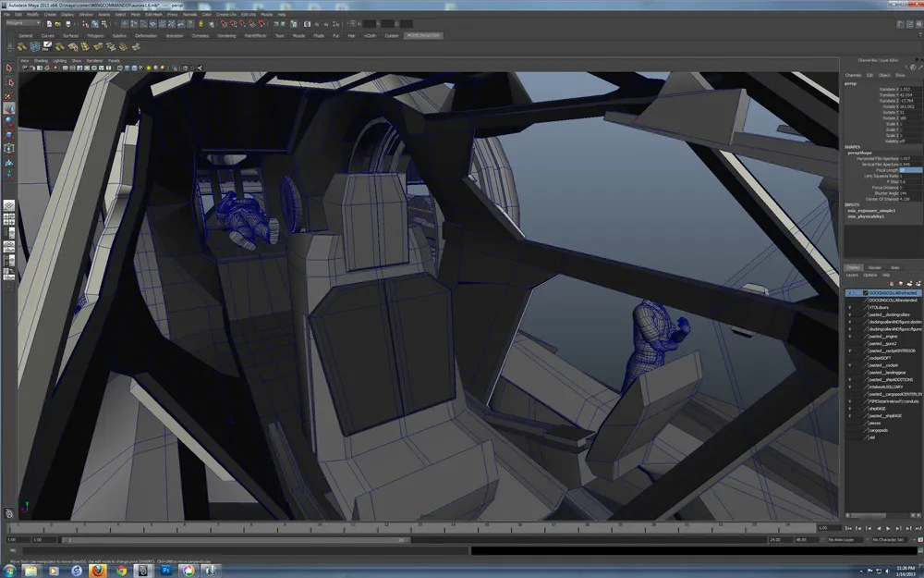Select the arrow Select tool in toolbox
The width and height of the screenshot is (924, 578).
coord(9,68)
